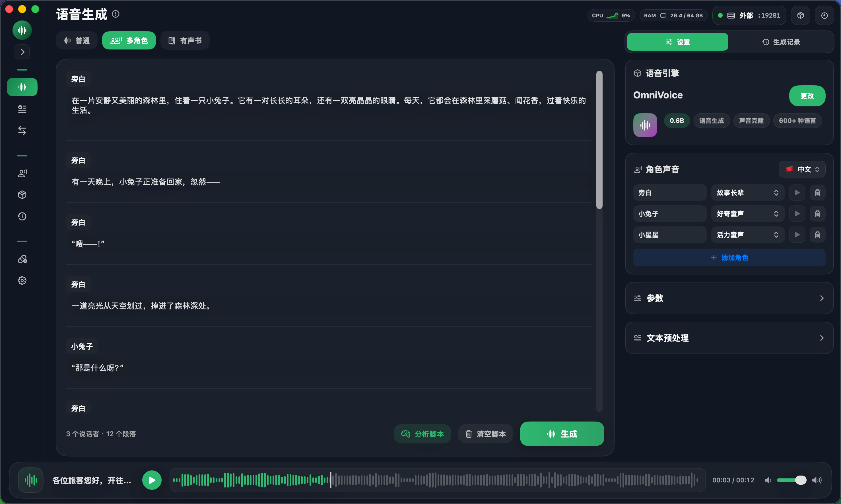
Task: Adjust the volume slider
Action: click(x=791, y=480)
